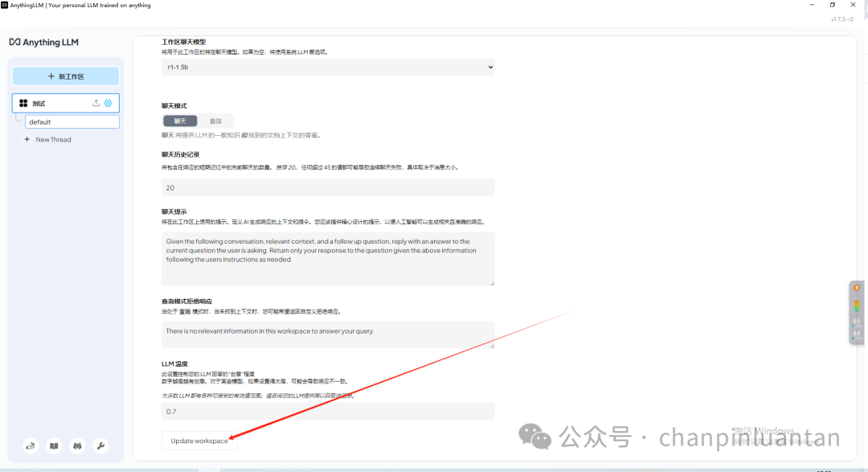
Task: Switch chat mode to 聊天
Action: coord(180,121)
